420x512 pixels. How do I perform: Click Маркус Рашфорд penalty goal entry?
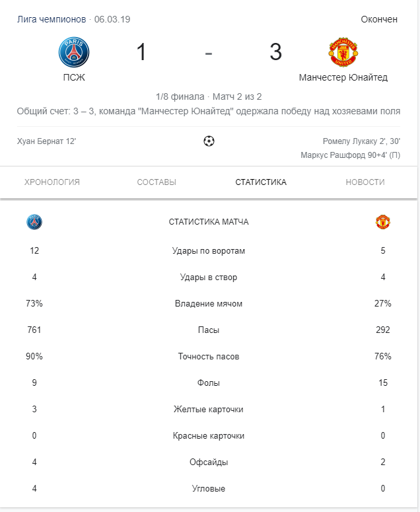tap(350, 155)
